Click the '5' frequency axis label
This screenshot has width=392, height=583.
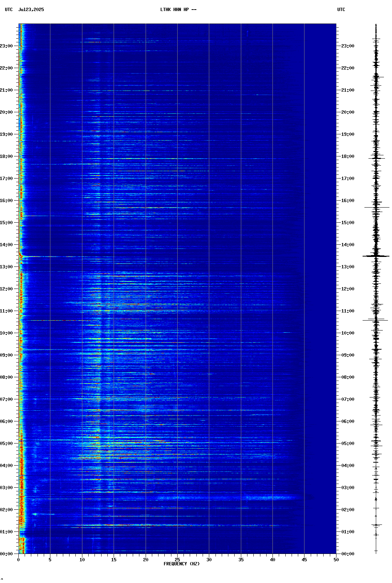[50, 560]
